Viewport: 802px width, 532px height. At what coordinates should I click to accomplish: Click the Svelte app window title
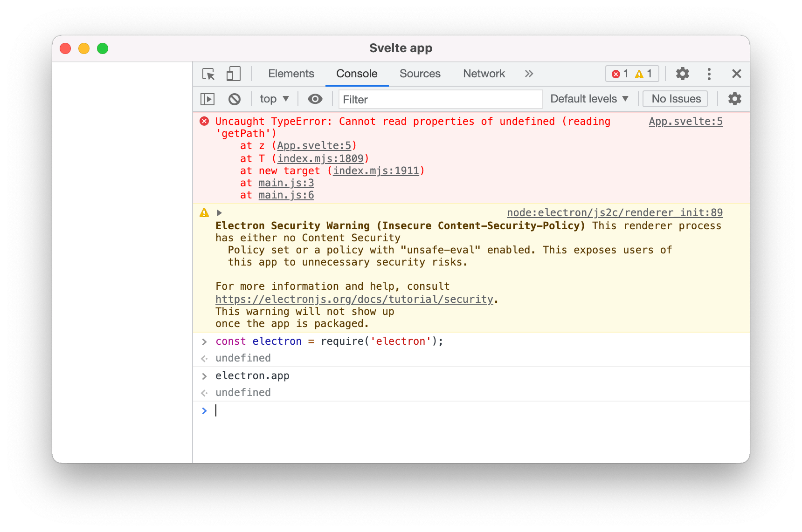pyautogui.click(x=401, y=48)
